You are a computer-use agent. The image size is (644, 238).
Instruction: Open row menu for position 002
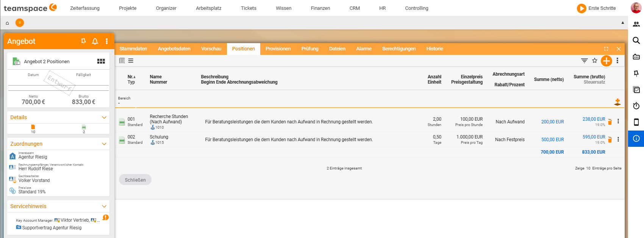pos(618,139)
